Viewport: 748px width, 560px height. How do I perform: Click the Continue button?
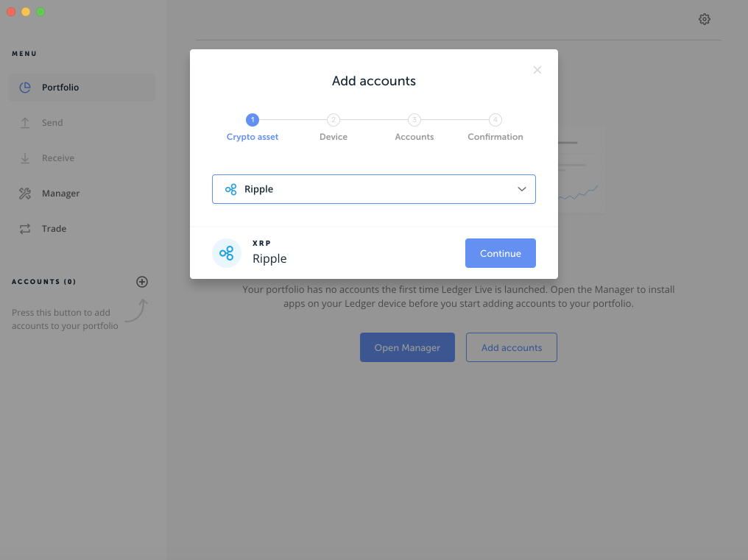tap(501, 253)
